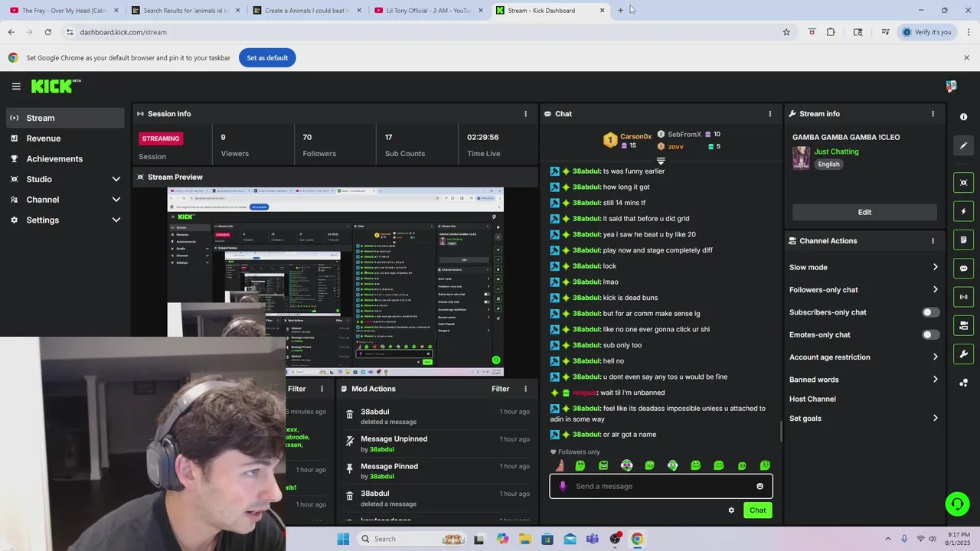Click the pencil edit icon in right sidebar
This screenshot has height=551, width=980.
point(963,145)
